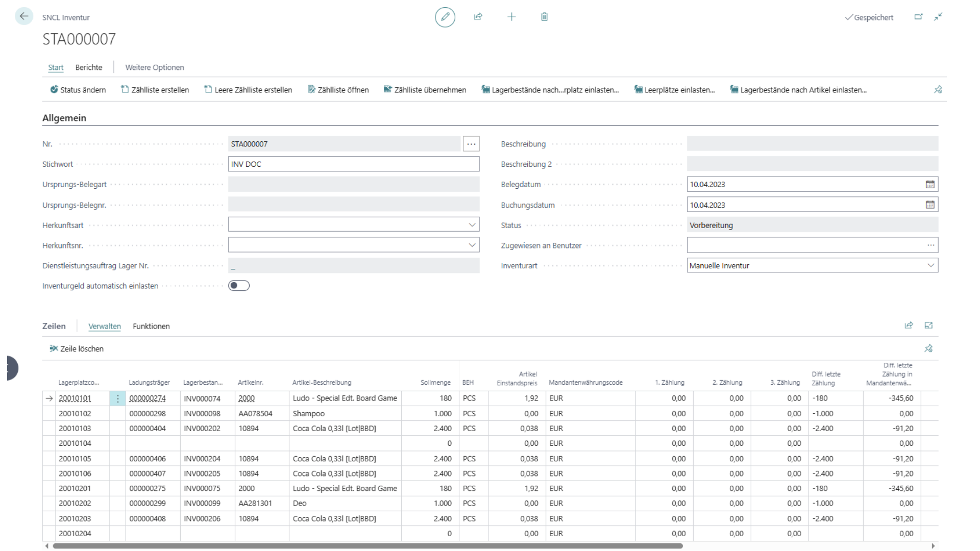Click the left side panel handle
Image resolution: width=980 pixels, height=551 pixels.
click(12, 368)
